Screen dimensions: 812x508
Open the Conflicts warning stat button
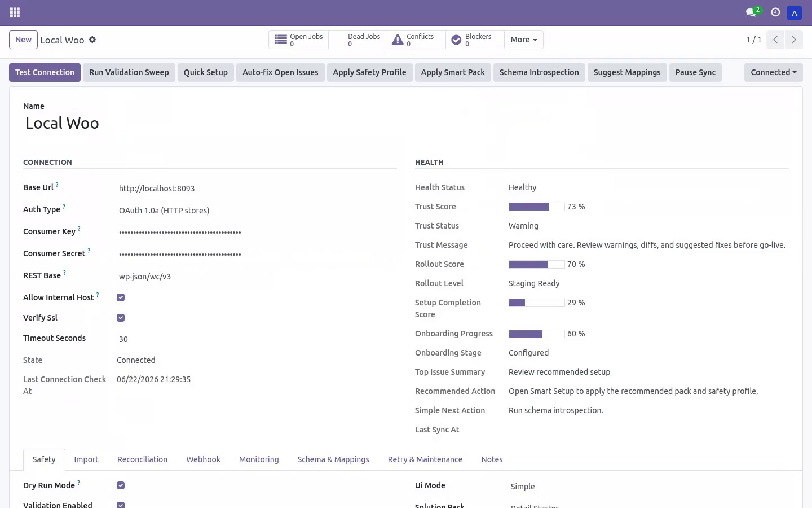[x=416, y=40]
